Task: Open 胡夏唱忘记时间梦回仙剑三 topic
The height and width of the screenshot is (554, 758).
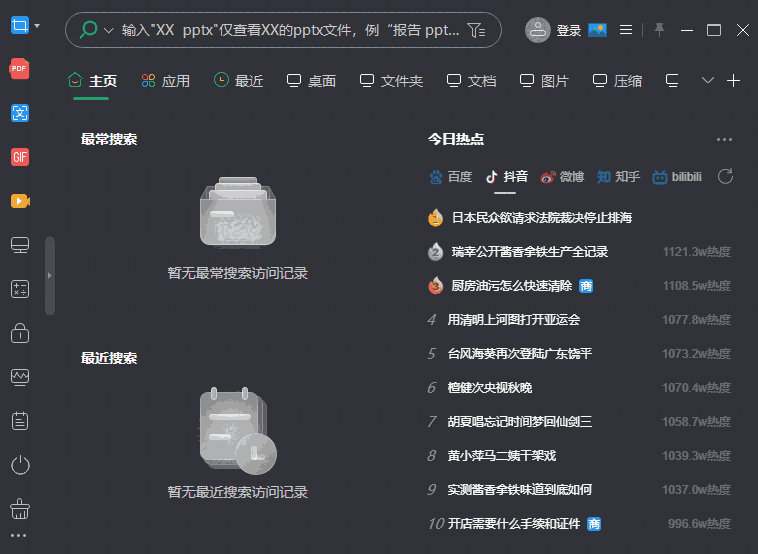Action: coord(520,422)
